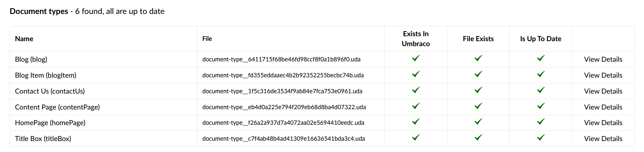
Task: Click the Is Up To Date column header
Action: pyautogui.click(x=541, y=39)
